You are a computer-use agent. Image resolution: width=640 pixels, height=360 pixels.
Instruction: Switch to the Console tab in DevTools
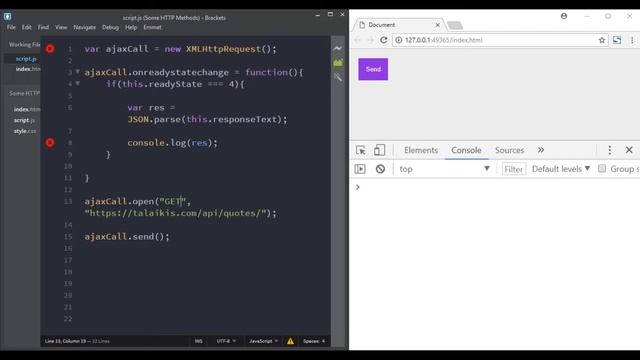click(466, 150)
